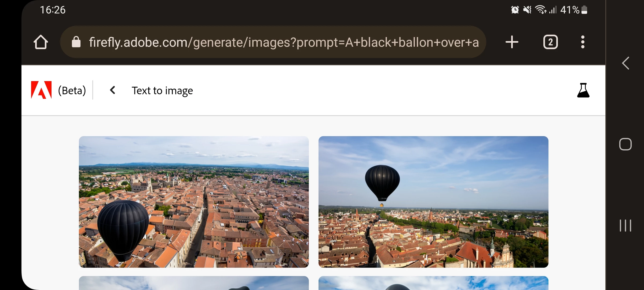Open the third generated image at bottom left
644x290 pixels.
click(x=194, y=283)
